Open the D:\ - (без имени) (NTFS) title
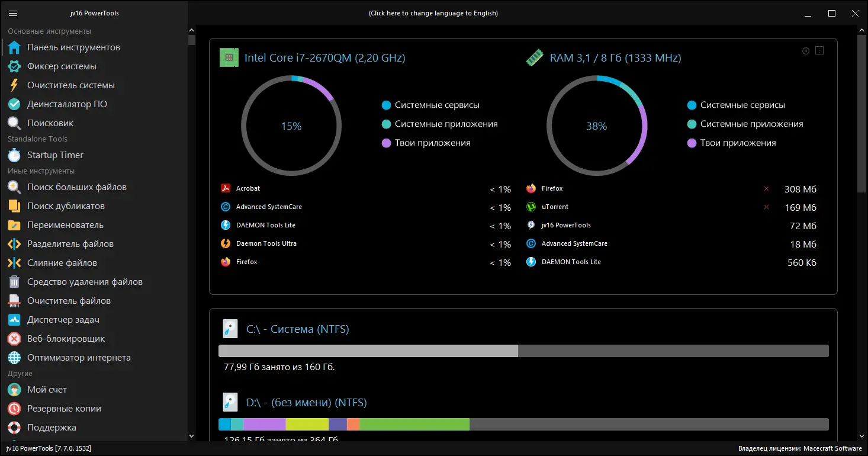Screen dimensions: 868x456 pyautogui.click(x=307, y=403)
